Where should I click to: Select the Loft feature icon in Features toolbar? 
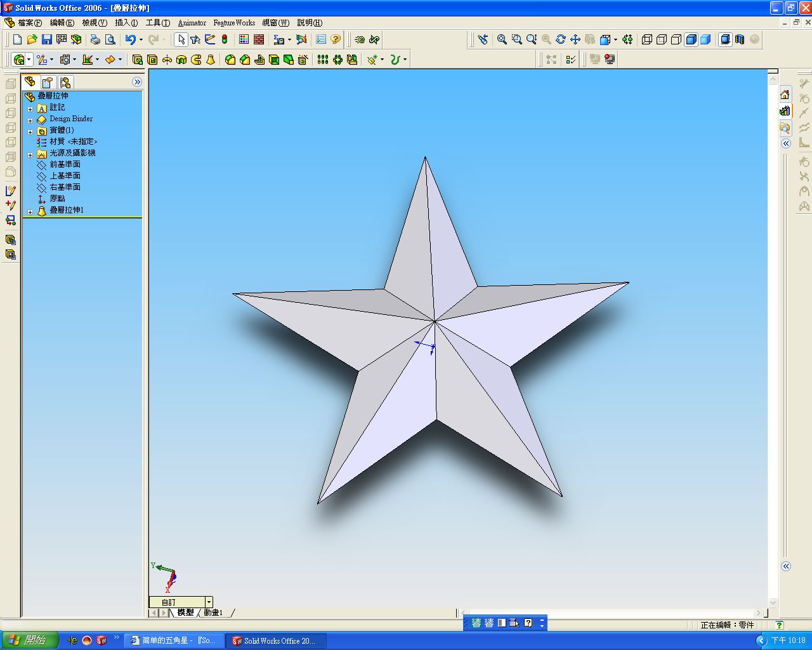click(x=211, y=60)
